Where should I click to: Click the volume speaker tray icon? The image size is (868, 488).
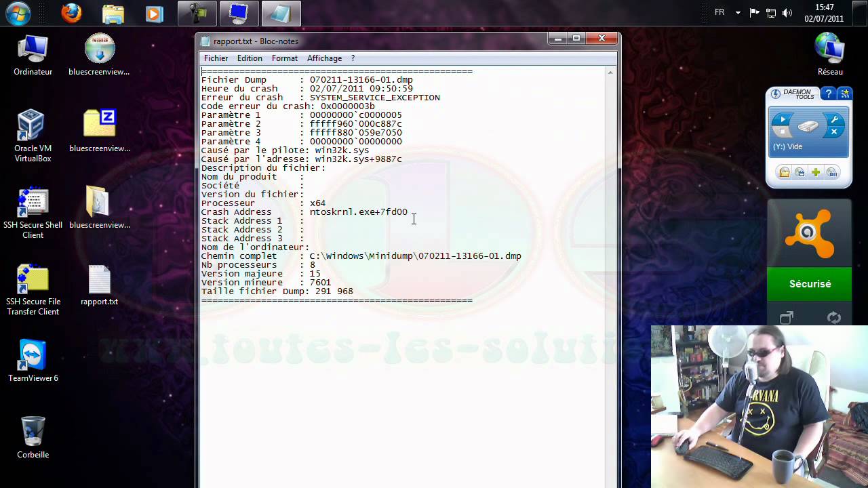tap(787, 13)
